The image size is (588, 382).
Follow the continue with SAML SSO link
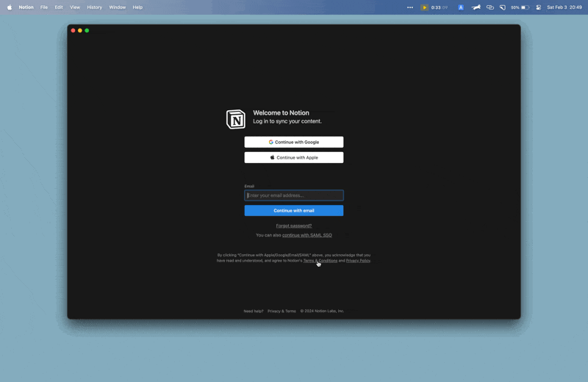point(306,235)
